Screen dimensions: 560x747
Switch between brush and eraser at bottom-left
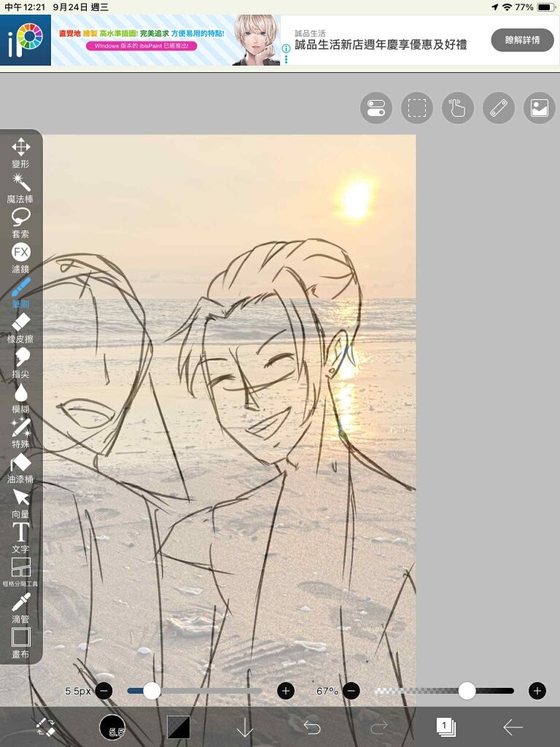click(46, 727)
